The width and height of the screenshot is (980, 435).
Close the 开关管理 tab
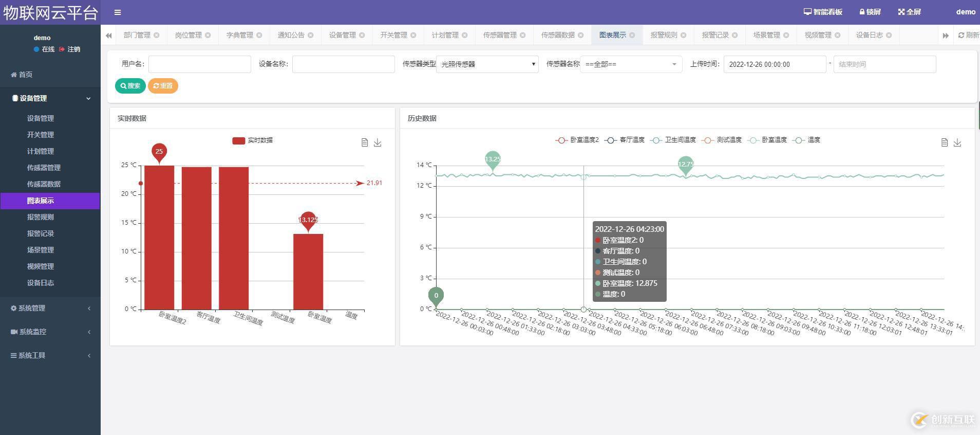pos(413,35)
